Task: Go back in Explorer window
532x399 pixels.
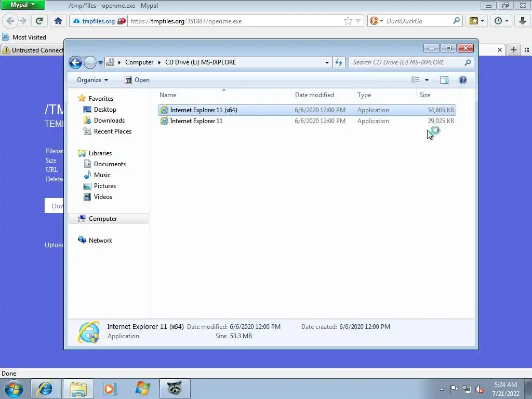Action: tap(75, 62)
